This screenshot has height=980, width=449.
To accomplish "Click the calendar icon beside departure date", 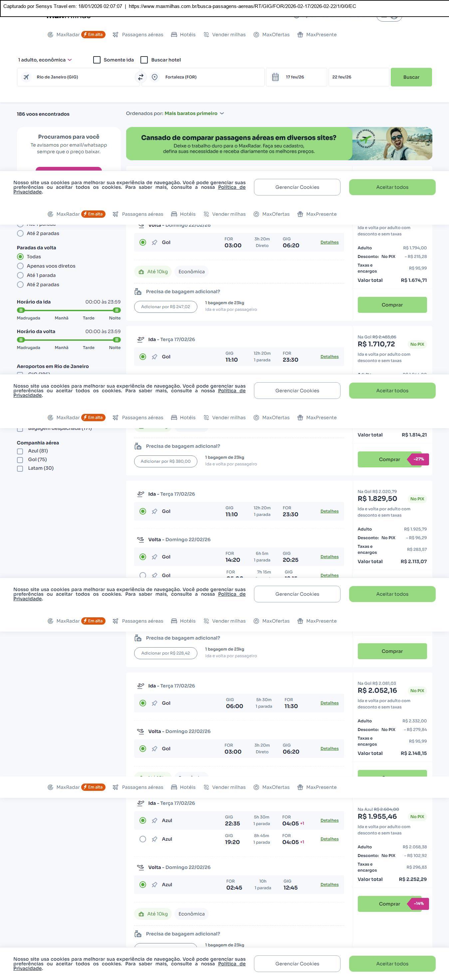I will [x=275, y=77].
